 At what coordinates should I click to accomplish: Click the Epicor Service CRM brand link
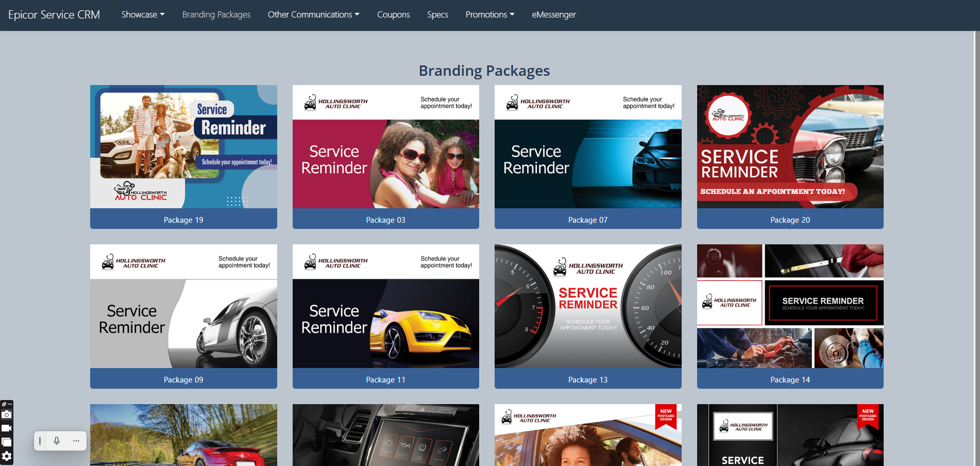(x=54, y=14)
